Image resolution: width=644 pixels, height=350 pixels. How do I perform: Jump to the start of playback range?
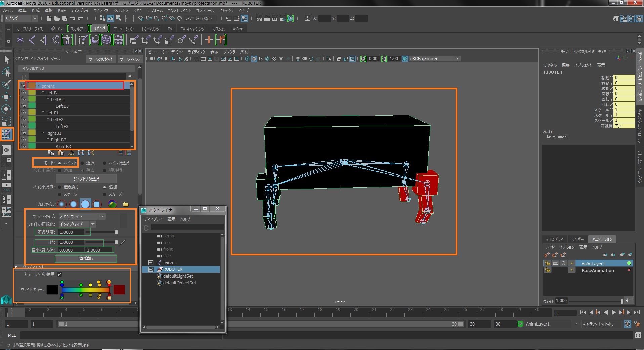click(x=583, y=312)
